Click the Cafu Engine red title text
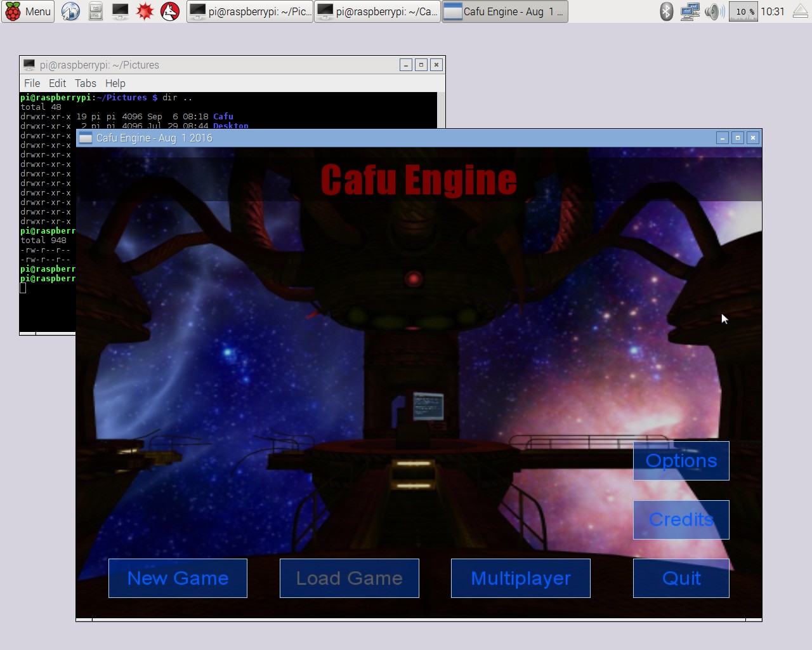 click(x=419, y=180)
